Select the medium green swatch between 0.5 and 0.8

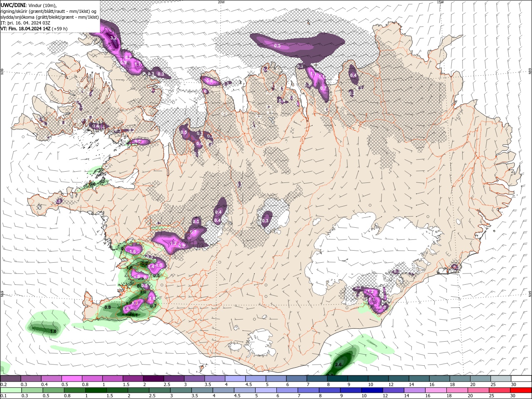[x=53, y=390]
